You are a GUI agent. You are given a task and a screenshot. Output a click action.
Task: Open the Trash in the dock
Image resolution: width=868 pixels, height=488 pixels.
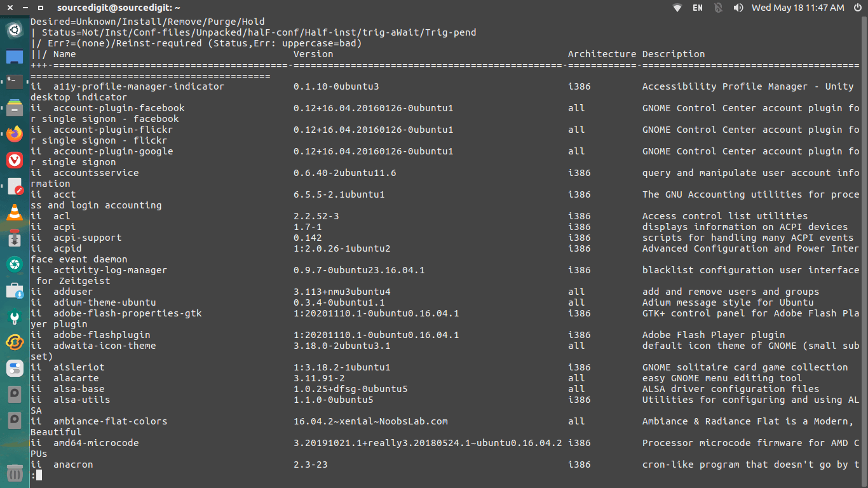point(15,473)
